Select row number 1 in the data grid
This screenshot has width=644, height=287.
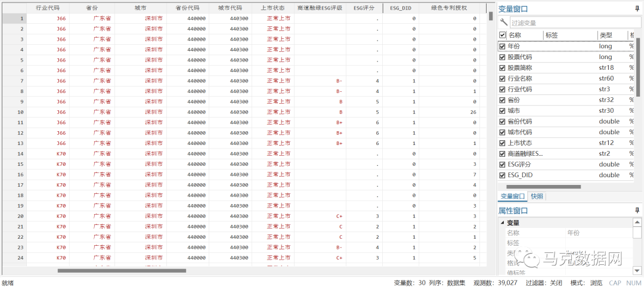[x=14, y=18]
